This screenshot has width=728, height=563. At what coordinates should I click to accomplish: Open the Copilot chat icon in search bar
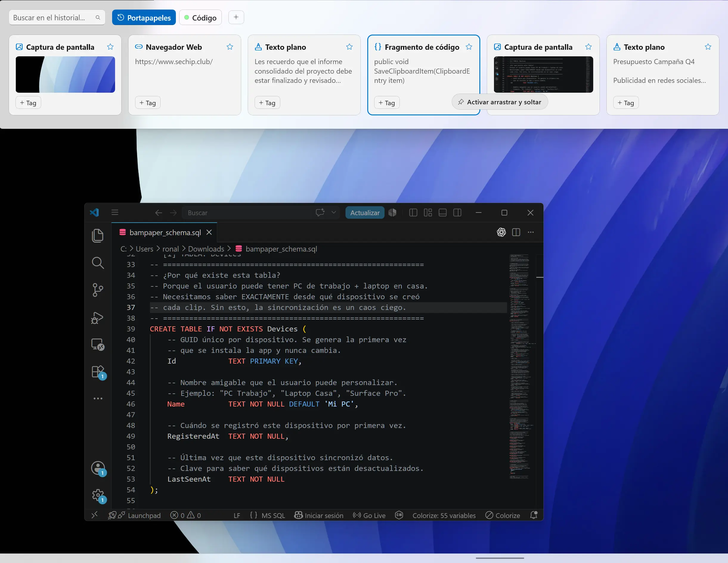tap(320, 212)
